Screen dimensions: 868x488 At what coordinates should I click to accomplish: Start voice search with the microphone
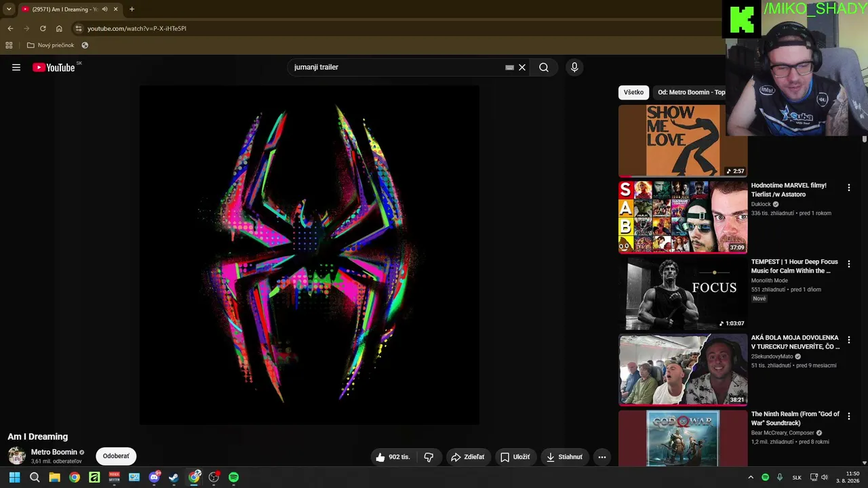coord(574,67)
